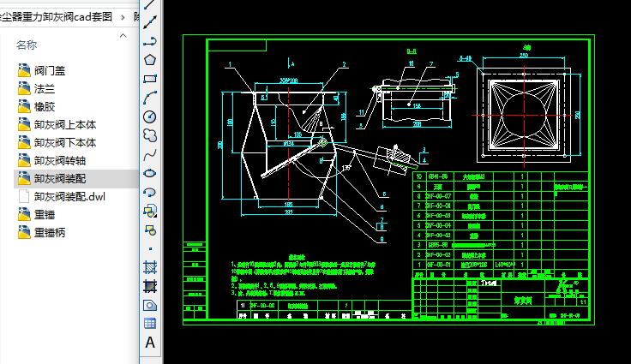This screenshot has width=631, height=364.
Task: Select the Ellipse tool
Action: [150, 173]
